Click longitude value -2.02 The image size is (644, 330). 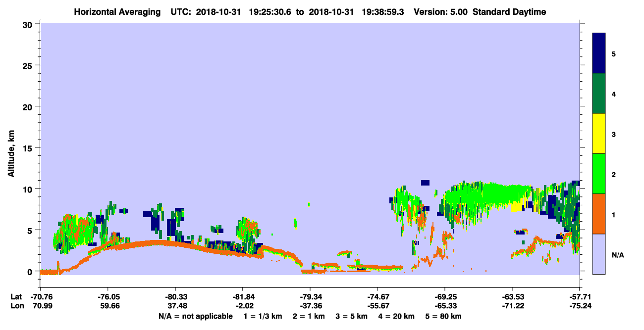click(x=242, y=306)
